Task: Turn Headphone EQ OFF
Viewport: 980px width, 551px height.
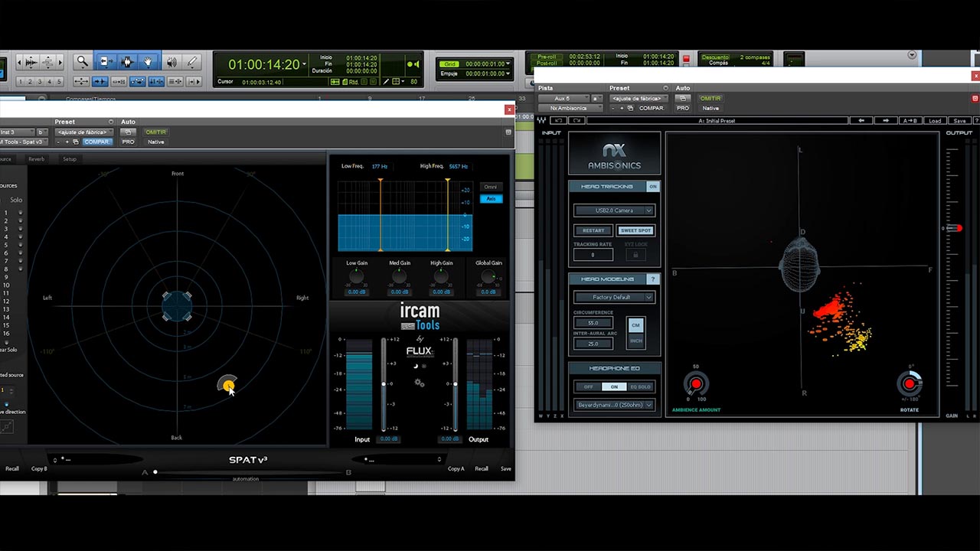Action: (588, 386)
